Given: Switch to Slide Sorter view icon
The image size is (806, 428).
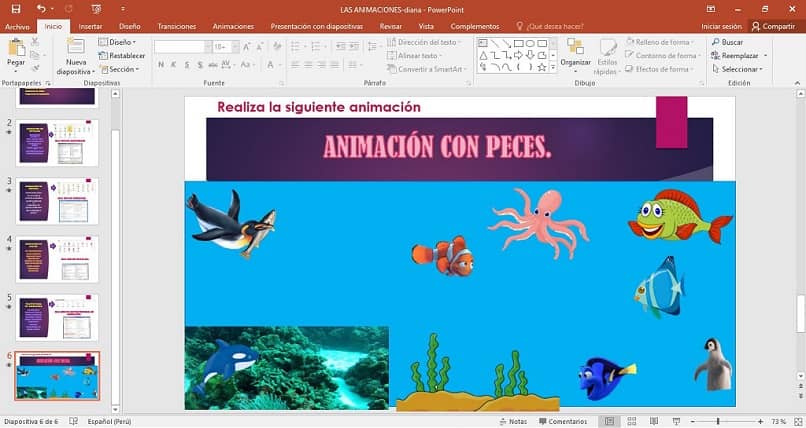Looking at the screenshot, I should tap(632, 421).
